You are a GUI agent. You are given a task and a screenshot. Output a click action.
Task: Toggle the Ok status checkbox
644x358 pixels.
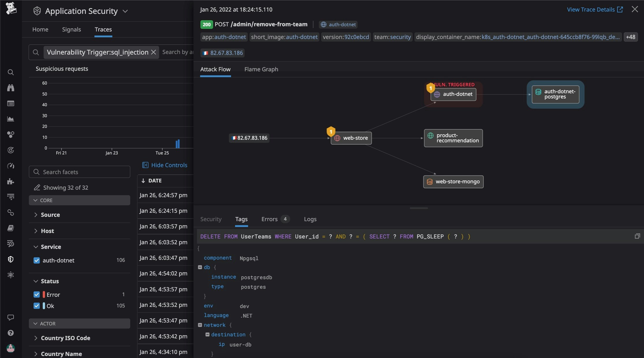click(x=37, y=306)
